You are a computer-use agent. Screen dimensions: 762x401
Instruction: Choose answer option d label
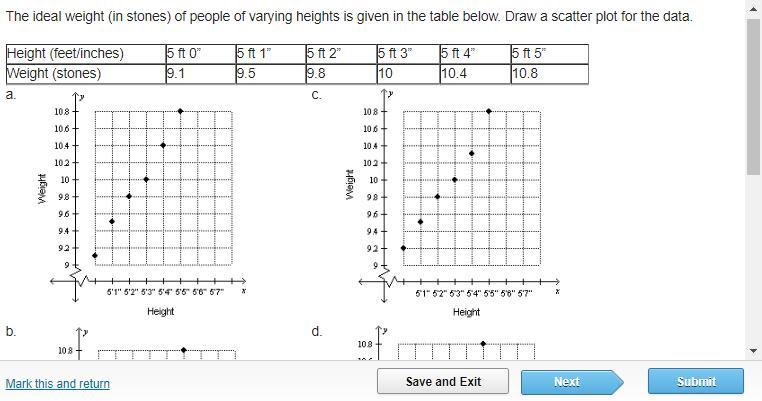[316, 331]
